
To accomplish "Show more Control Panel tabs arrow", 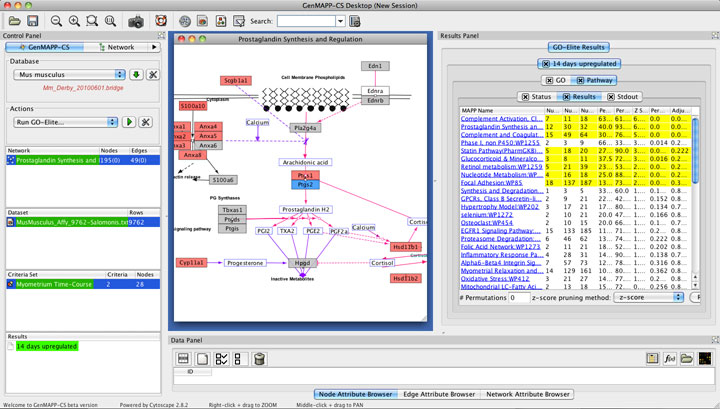I will [154, 47].
